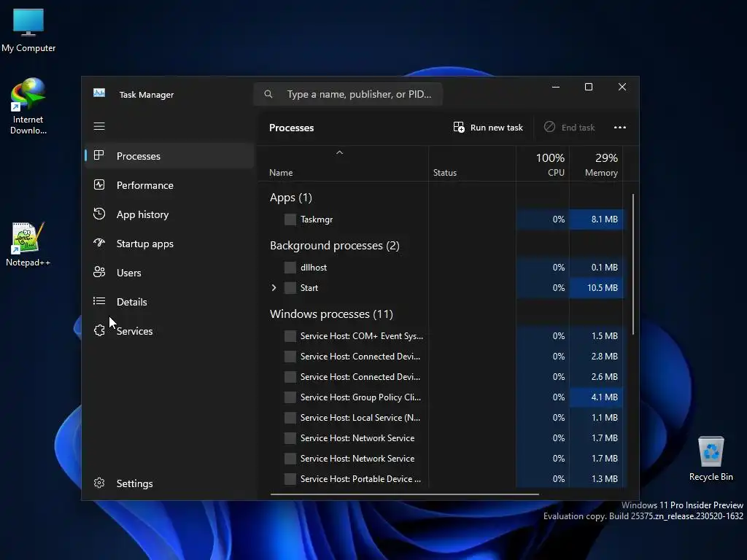Click the Portable Device service icon
This screenshot has width=747, height=560.
[x=290, y=478]
